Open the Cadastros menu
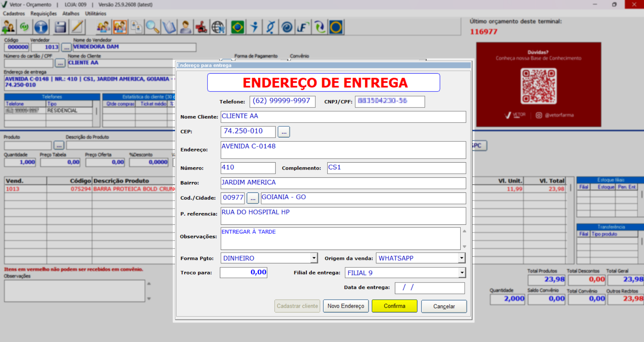Viewport: 644px width, 342px height. tap(14, 13)
